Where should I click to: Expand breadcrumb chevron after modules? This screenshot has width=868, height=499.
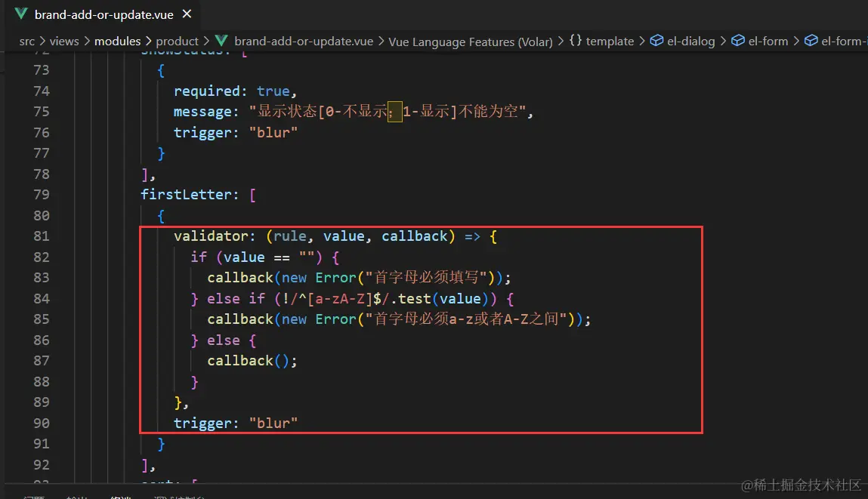coord(148,41)
